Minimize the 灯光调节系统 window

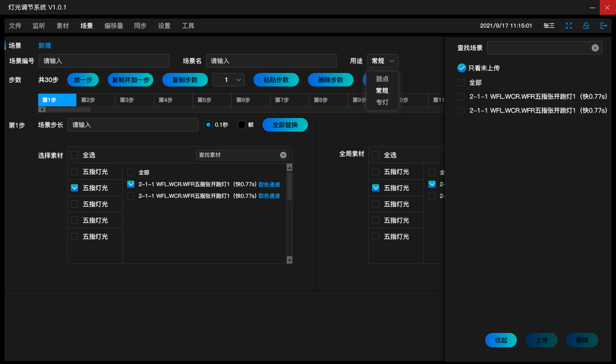[592, 8]
